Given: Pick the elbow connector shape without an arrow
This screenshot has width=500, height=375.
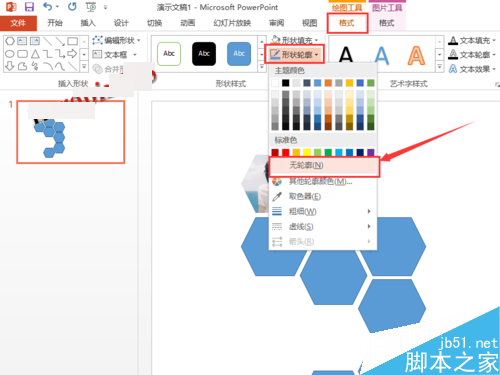Looking at the screenshot, I should [48, 54].
